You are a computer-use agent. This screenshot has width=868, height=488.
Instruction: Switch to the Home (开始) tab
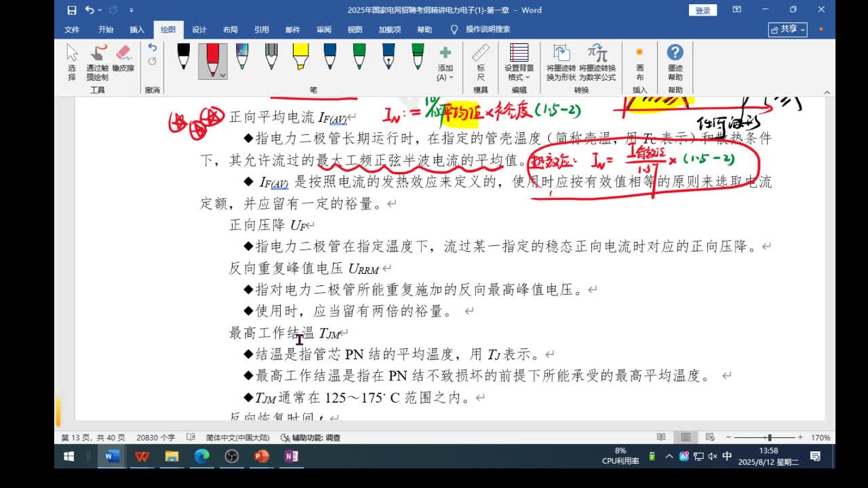[106, 30]
